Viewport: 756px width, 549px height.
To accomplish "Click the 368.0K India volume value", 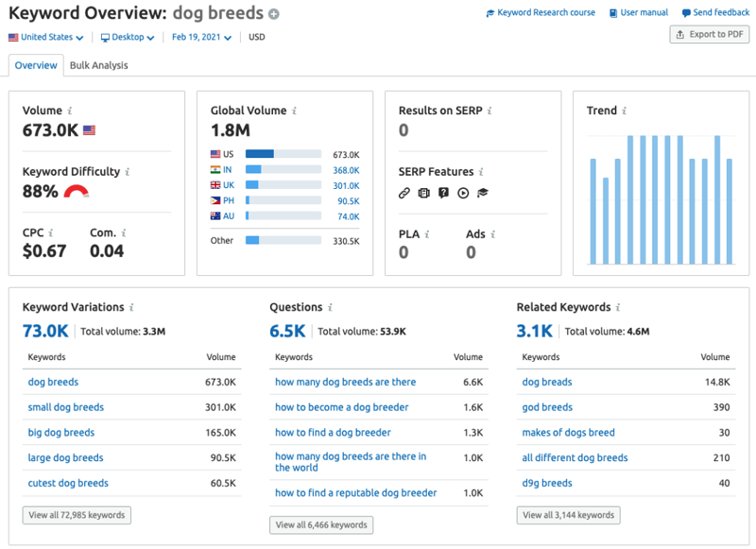I will pos(346,171).
